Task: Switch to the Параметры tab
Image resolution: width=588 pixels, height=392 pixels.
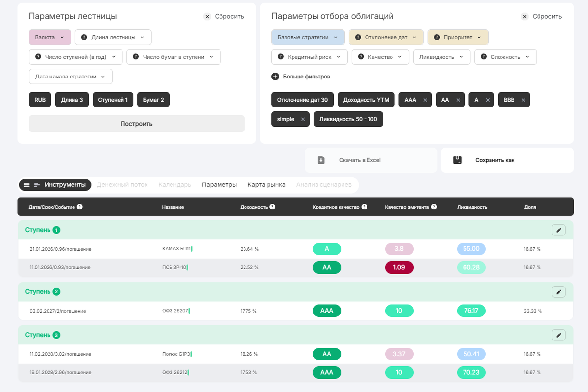Action: pyautogui.click(x=219, y=185)
